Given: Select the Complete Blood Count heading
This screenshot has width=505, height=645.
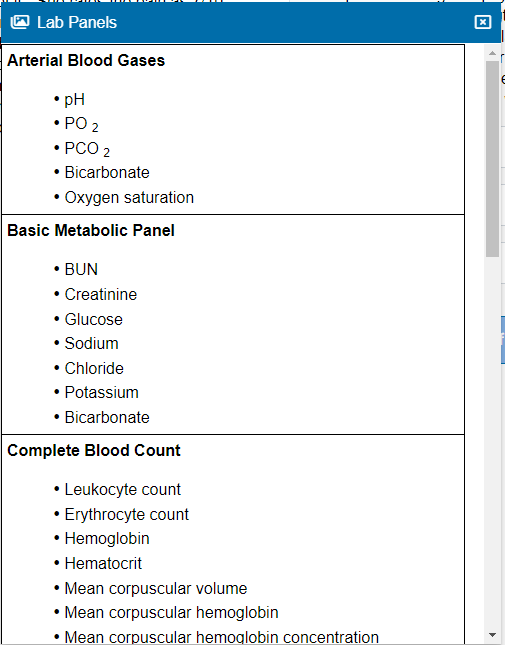Looking at the screenshot, I should pos(94,450).
